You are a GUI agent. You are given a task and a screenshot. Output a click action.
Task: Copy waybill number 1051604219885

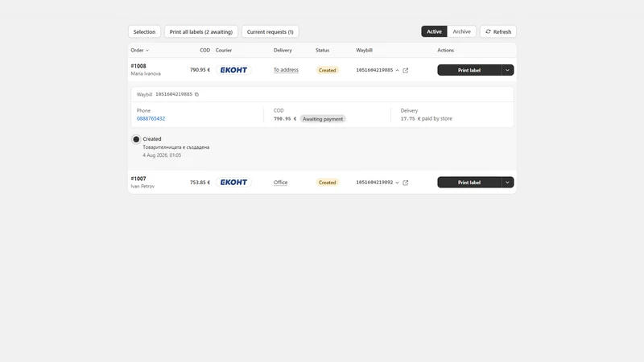tap(196, 94)
